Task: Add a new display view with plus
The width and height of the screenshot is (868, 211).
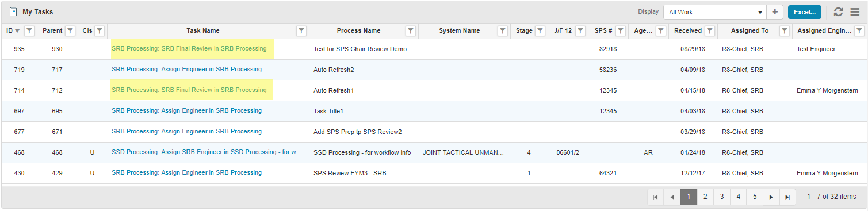Action: 775,12
